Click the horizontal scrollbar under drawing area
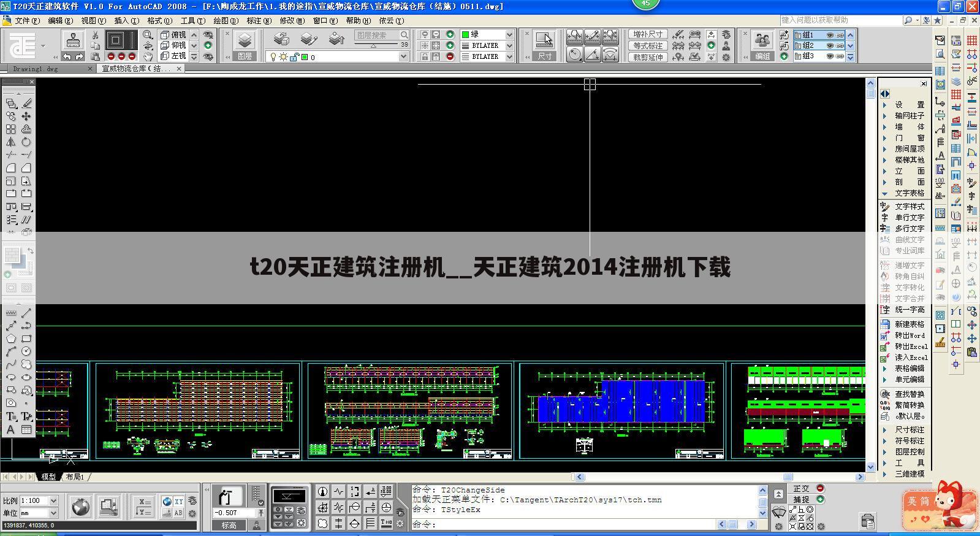The image size is (980, 536). click(x=720, y=477)
